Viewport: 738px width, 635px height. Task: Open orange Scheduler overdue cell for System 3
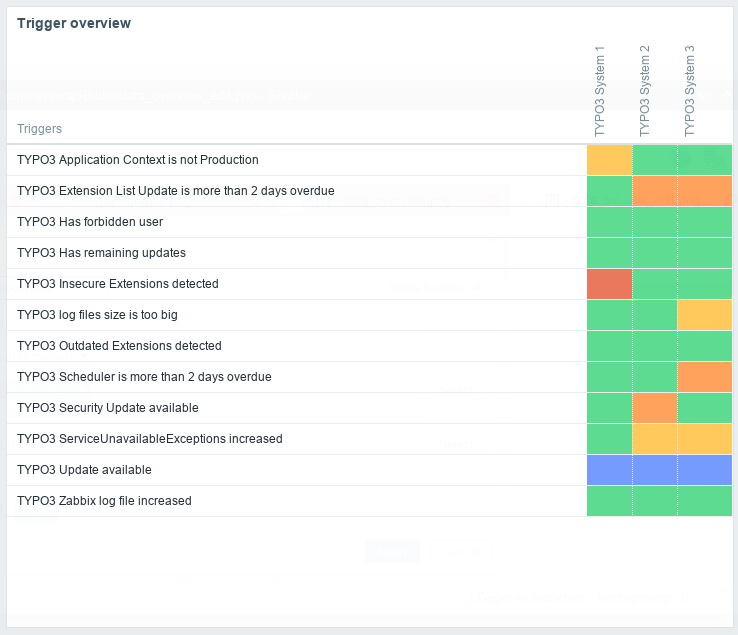pos(705,377)
